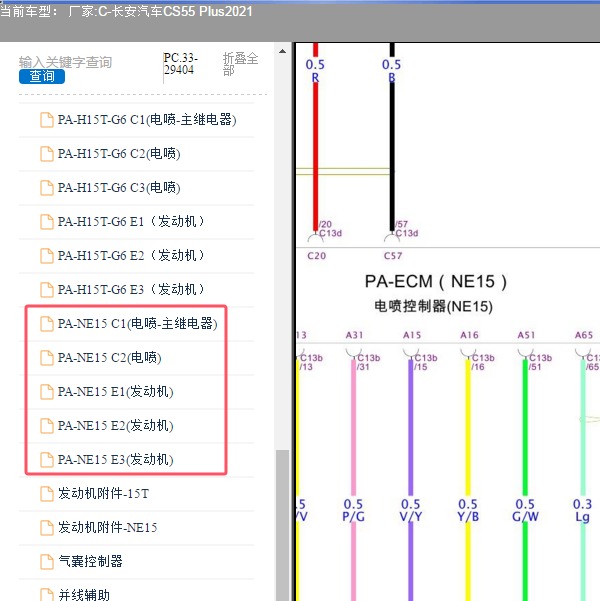The image size is (600, 601).
Task: Click connector pin label C20
Action: pos(317,256)
